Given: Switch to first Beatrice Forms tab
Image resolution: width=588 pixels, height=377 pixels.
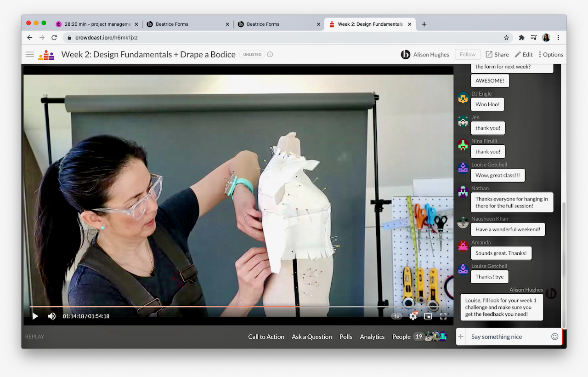Looking at the screenshot, I should 172,24.
